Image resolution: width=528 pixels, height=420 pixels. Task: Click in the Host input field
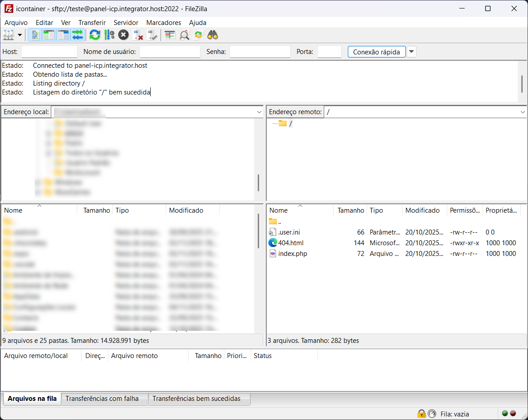(49, 52)
